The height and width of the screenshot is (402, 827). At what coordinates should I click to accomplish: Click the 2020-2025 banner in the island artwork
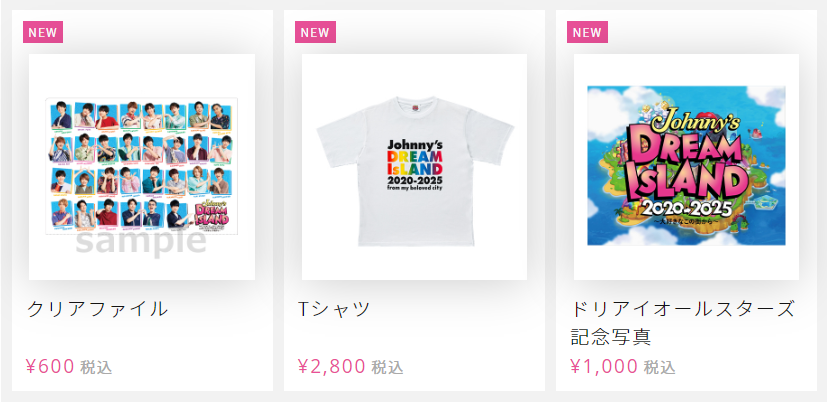tap(686, 209)
